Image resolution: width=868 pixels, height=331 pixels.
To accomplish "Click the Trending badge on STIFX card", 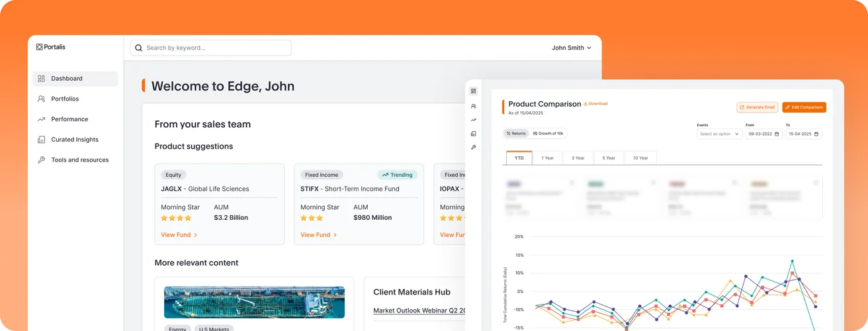I will (397, 175).
